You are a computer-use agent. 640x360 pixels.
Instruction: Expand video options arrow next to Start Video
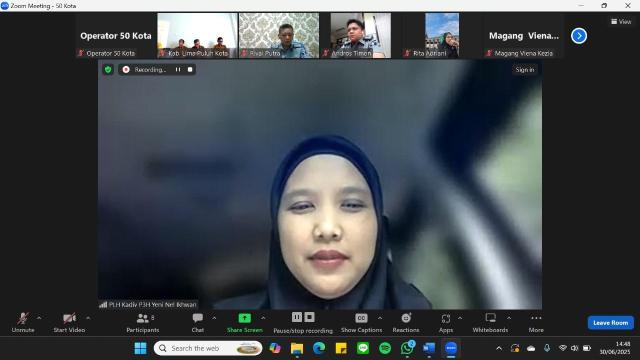point(88,318)
